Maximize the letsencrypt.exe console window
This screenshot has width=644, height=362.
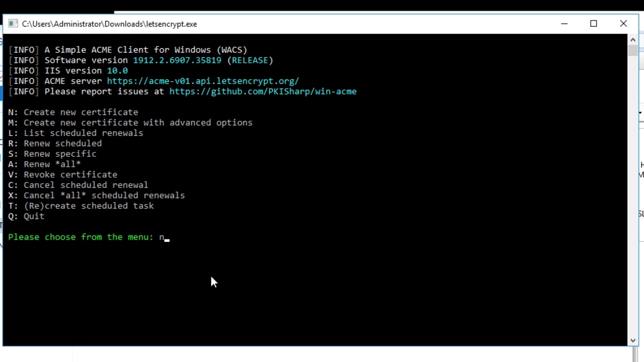click(594, 24)
